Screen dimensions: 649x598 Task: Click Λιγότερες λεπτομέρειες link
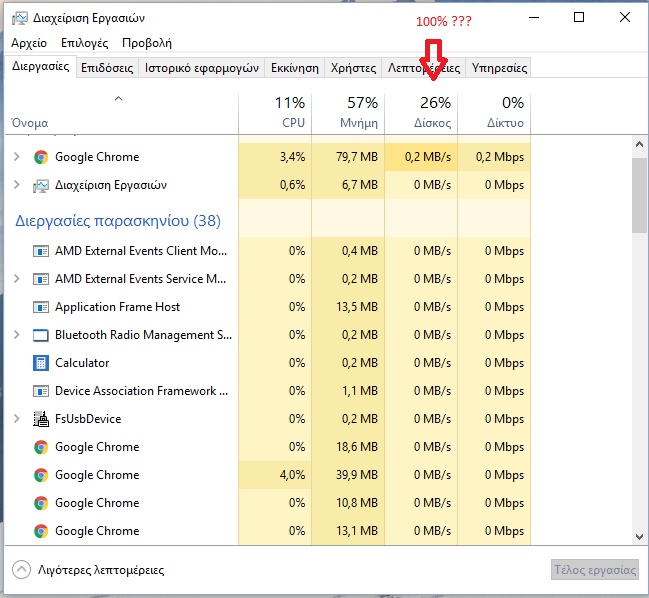tap(101, 570)
